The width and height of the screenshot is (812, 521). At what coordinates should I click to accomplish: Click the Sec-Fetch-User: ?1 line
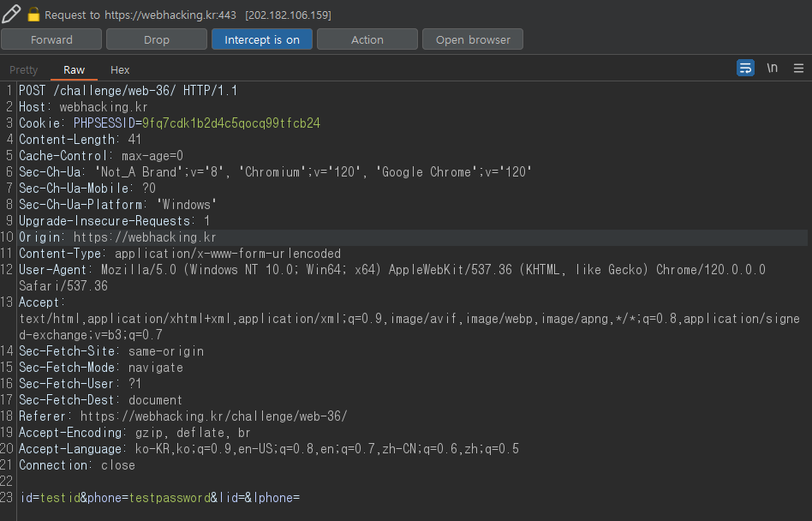coord(80,384)
